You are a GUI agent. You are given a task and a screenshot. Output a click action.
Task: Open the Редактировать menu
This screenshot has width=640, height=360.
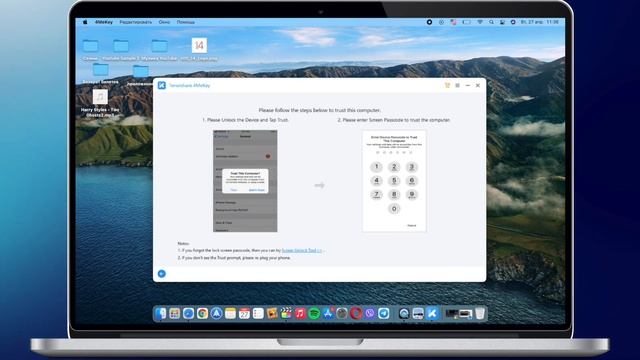click(136, 22)
